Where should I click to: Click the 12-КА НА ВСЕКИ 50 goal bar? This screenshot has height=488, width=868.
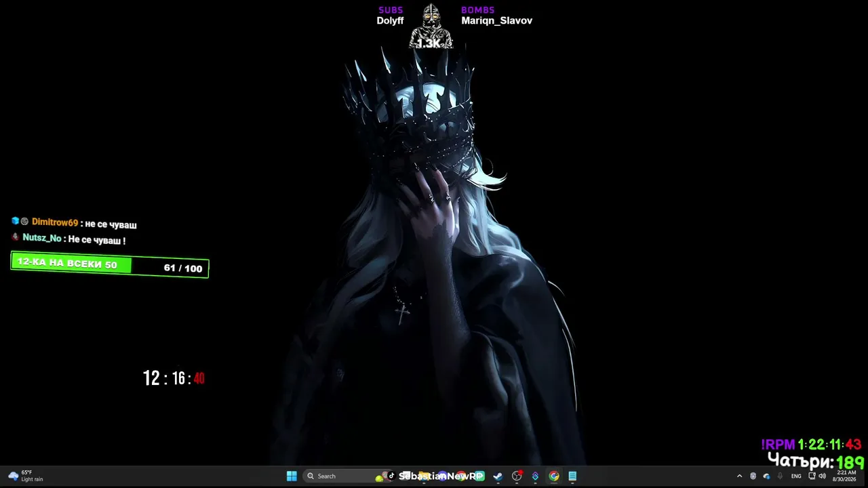click(110, 265)
